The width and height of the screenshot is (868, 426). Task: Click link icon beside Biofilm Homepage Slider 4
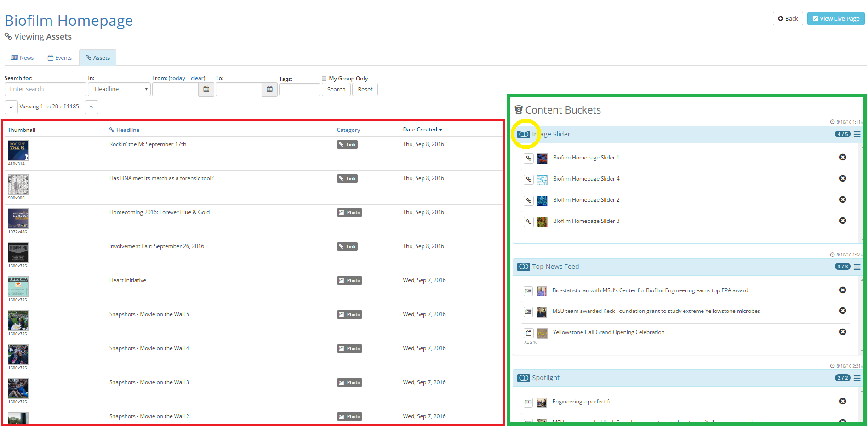point(529,179)
